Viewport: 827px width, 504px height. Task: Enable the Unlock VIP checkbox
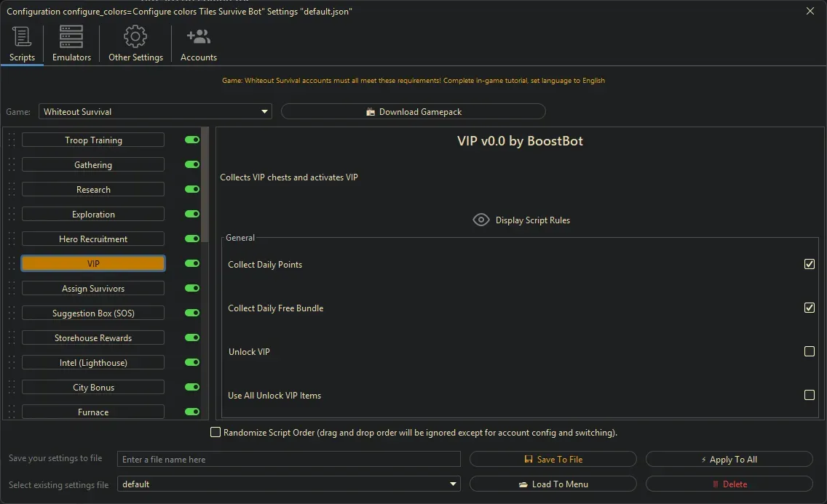(x=809, y=351)
